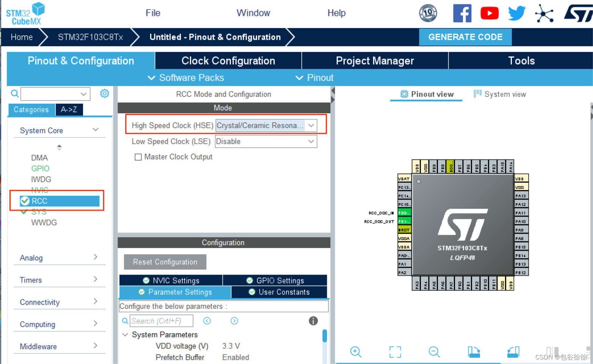Image resolution: width=593 pixels, height=364 pixels.
Task: Go to next parameter search result
Action: coord(234,321)
